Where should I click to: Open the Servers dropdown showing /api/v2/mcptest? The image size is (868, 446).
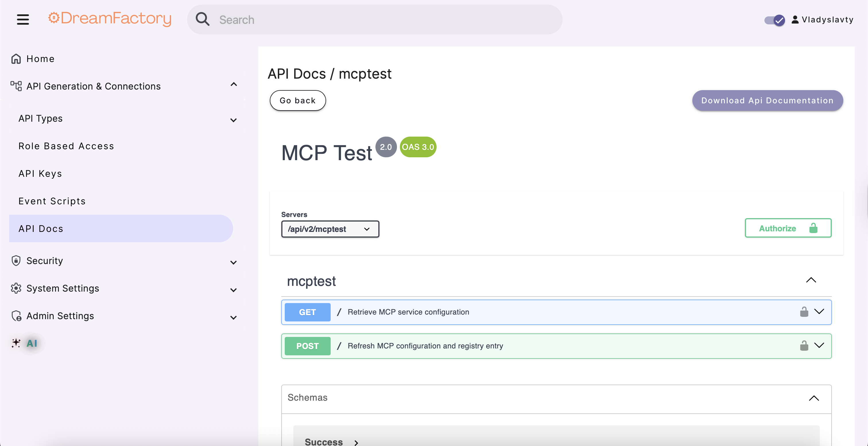[330, 229]
